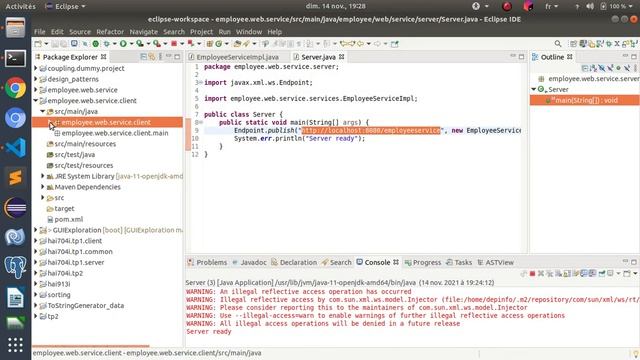The image size is (640, 360).
Task: Click the New file wizard icon
Action: [x=38, y=44]
